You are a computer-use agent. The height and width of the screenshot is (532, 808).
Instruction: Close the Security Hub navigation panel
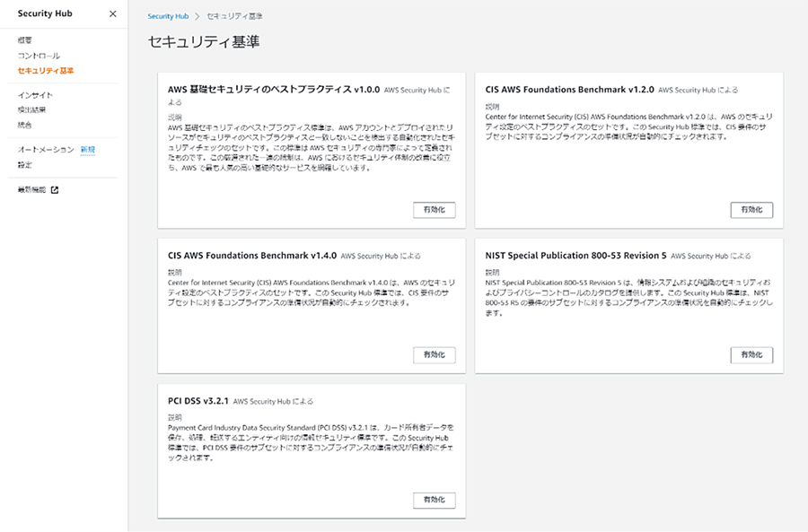point(113,13)
